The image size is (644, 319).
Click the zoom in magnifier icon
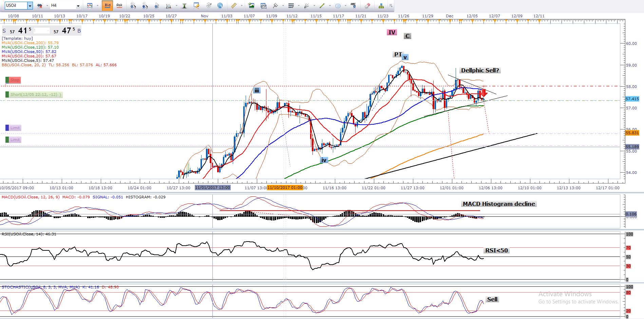pos(133,5)
